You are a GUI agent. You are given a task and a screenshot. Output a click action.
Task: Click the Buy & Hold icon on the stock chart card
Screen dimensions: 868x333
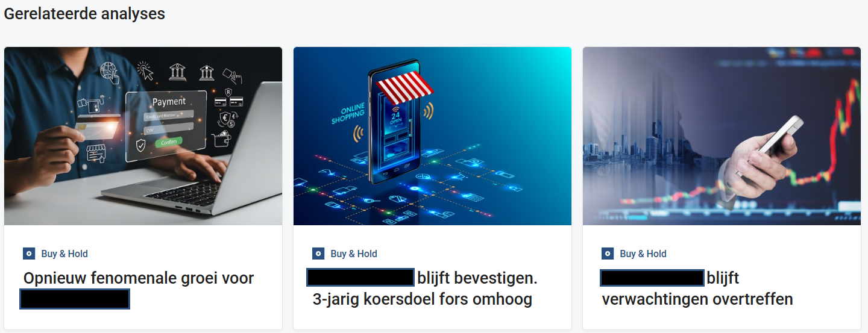pyautogui.click(x=608, y=254)
